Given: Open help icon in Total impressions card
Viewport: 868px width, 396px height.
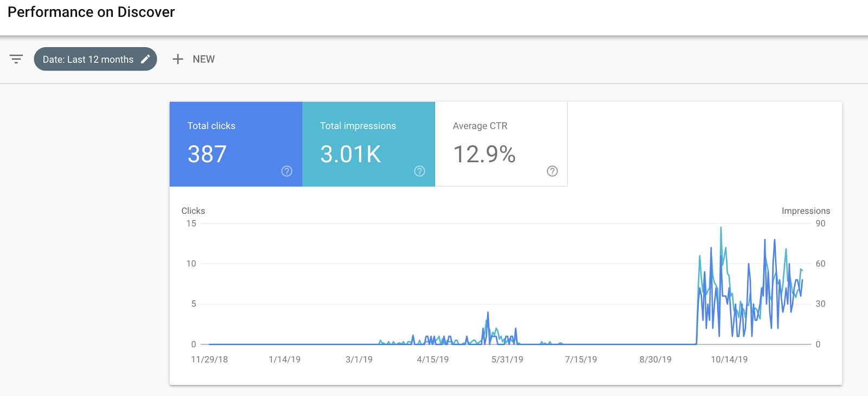Looking at the screenshot, I should coord(419,171).
